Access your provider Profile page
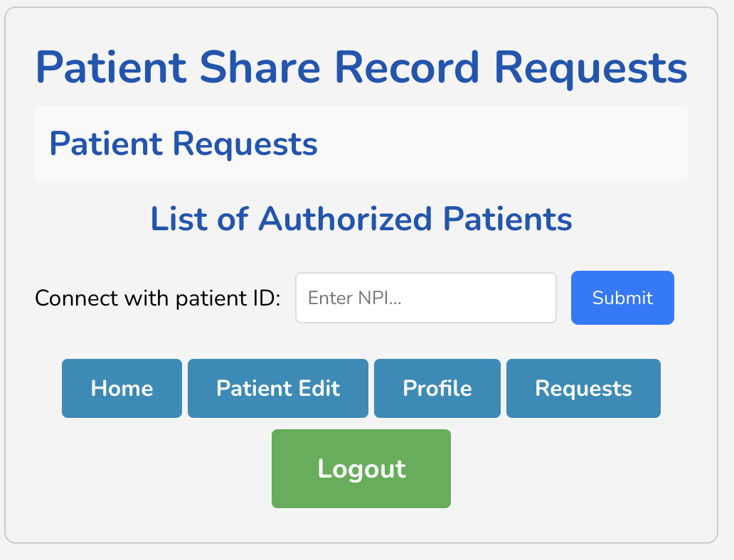Image resolution: width=734 pixels, height=560 pixels. (437, 388)
